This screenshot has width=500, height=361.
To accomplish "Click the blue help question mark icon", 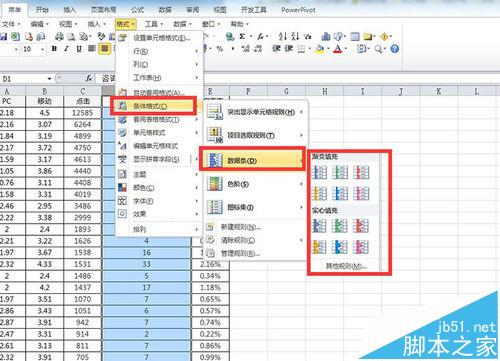I will tap(395, 49).
